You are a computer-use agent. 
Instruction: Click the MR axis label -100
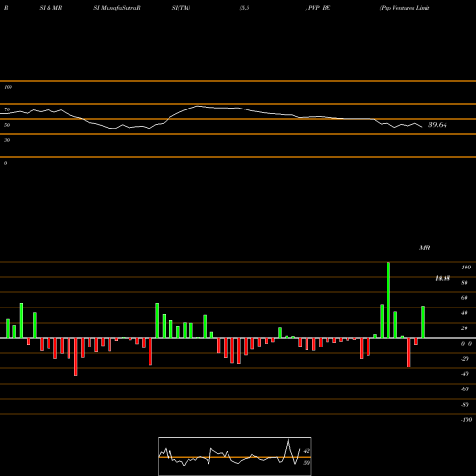coord(466,420)
